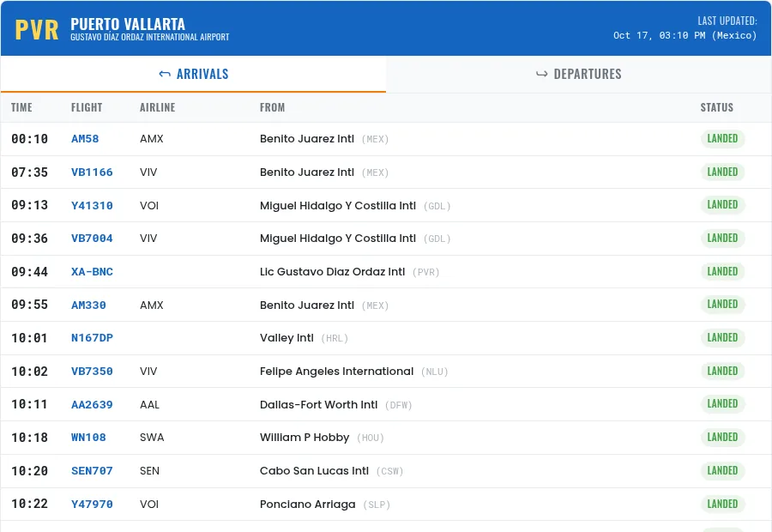This screenshot has height=532, width=772.
Task: Open flight WN108 link
Action: pyautogui.click(x=88, y=438)
